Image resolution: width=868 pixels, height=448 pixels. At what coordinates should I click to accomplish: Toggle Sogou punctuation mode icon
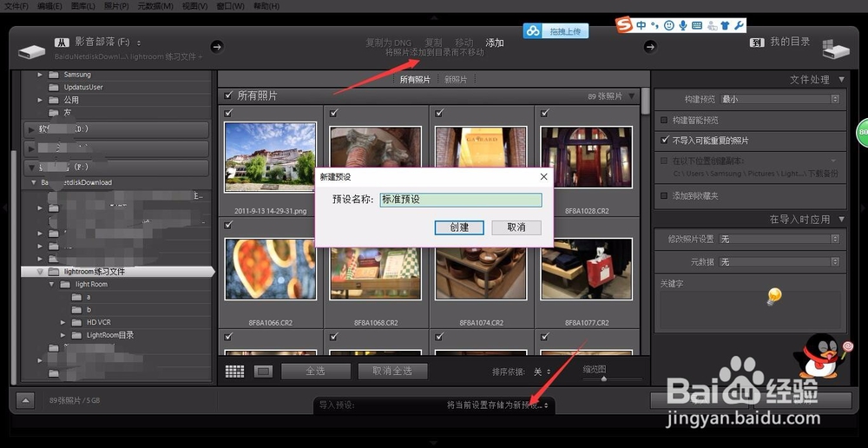coord(654,25)
